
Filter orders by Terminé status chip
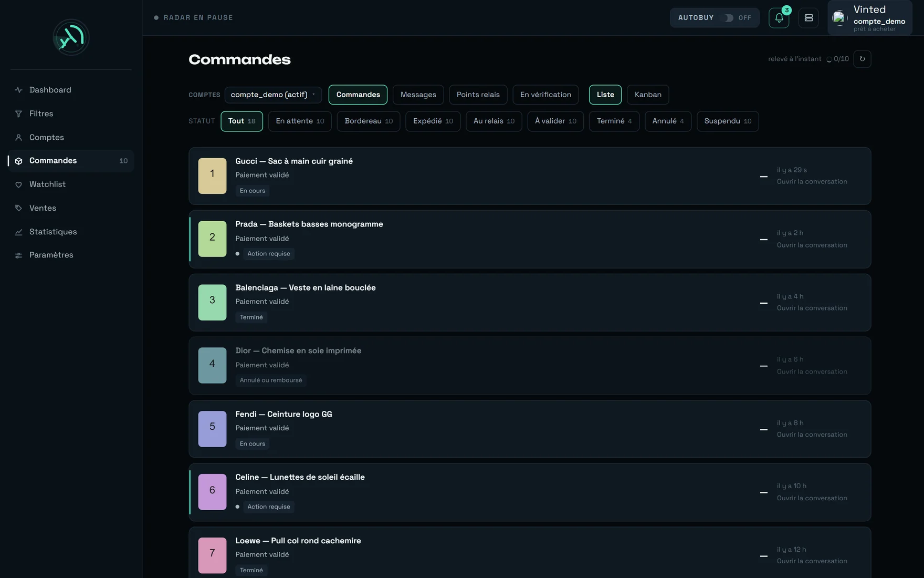pyautogui.click(x=614, y=121)
